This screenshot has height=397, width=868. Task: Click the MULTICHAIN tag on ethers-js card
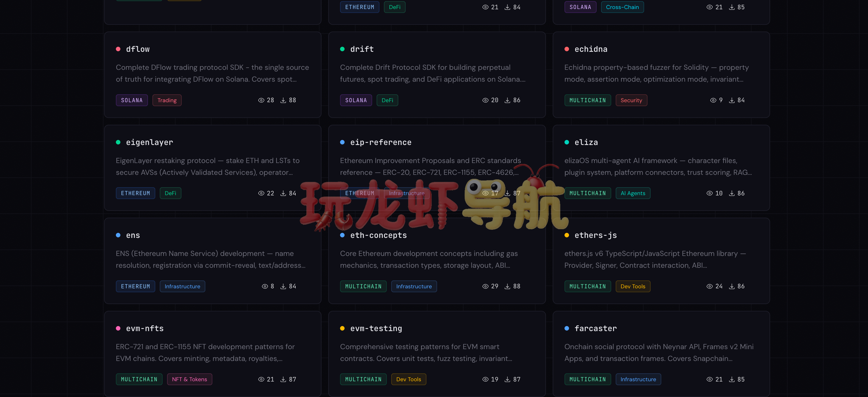587,286
